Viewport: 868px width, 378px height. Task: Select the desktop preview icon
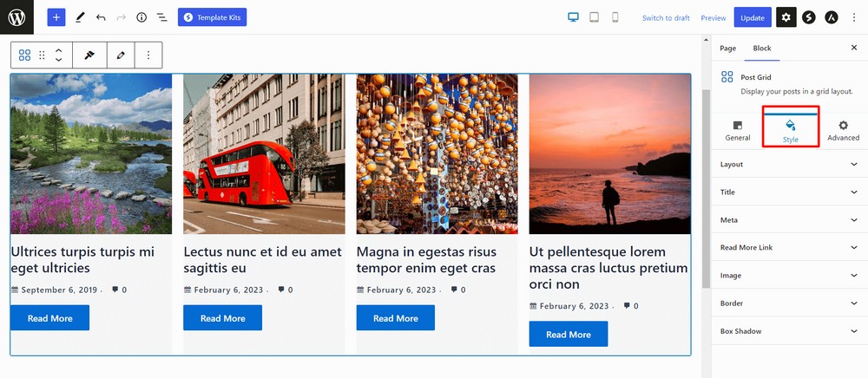pyautogui.click(x=573, y=17)
